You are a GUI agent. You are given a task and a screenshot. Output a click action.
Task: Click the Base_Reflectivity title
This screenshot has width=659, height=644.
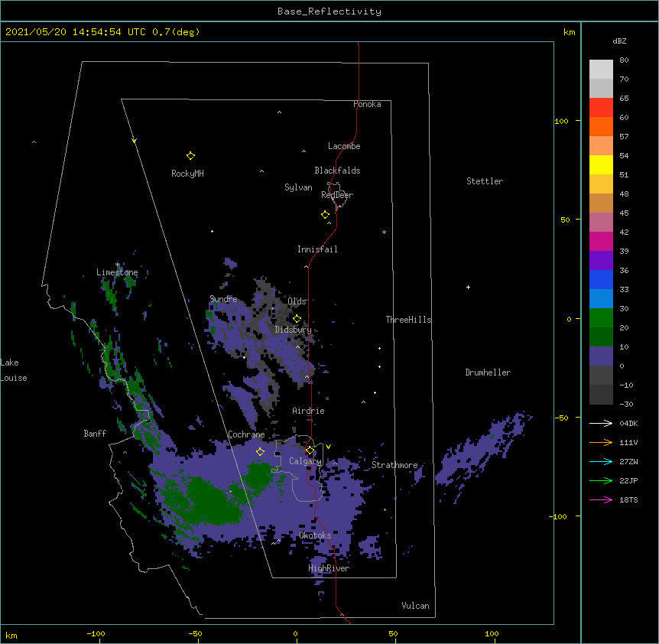pyautogui.click(x=329, y=11)
